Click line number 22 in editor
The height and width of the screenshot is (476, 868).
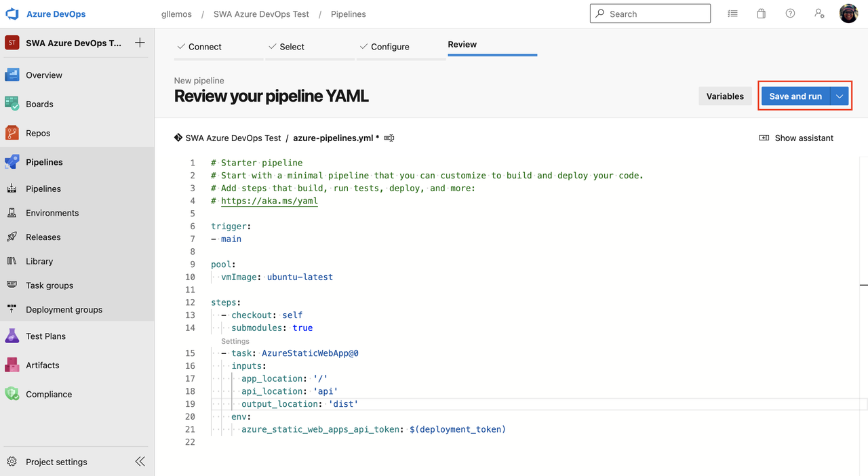click(190, 442)
